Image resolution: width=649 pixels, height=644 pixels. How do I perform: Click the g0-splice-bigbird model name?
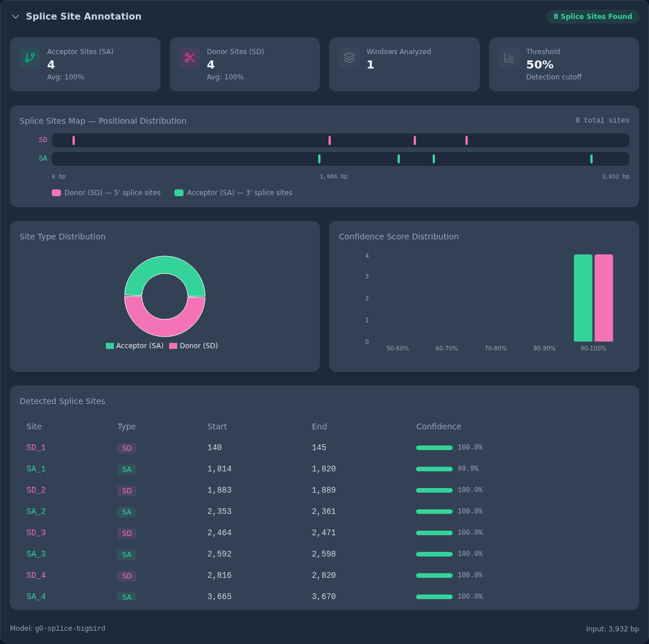(x=70, y=628)
